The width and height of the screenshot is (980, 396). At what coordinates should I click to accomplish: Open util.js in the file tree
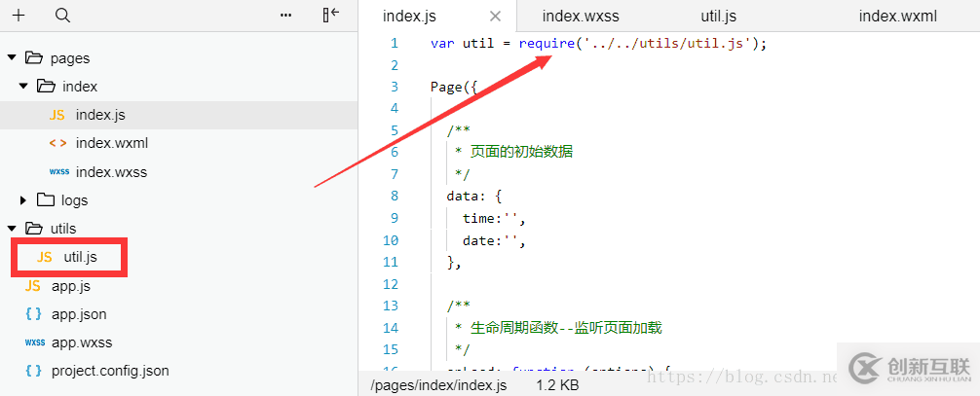coord(80,257)
